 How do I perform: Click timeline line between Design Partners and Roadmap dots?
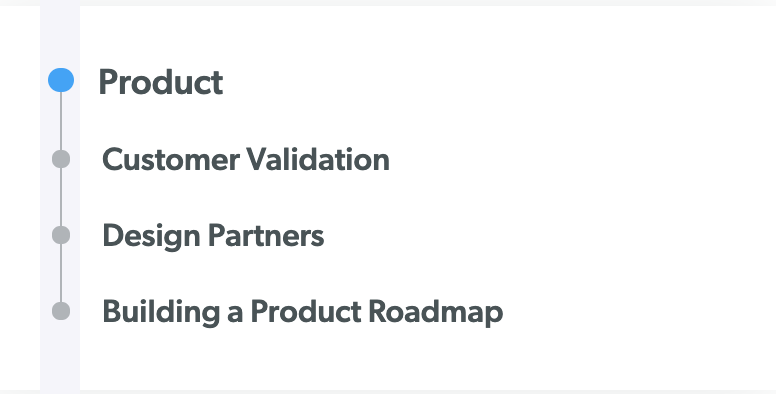point(61,273)
